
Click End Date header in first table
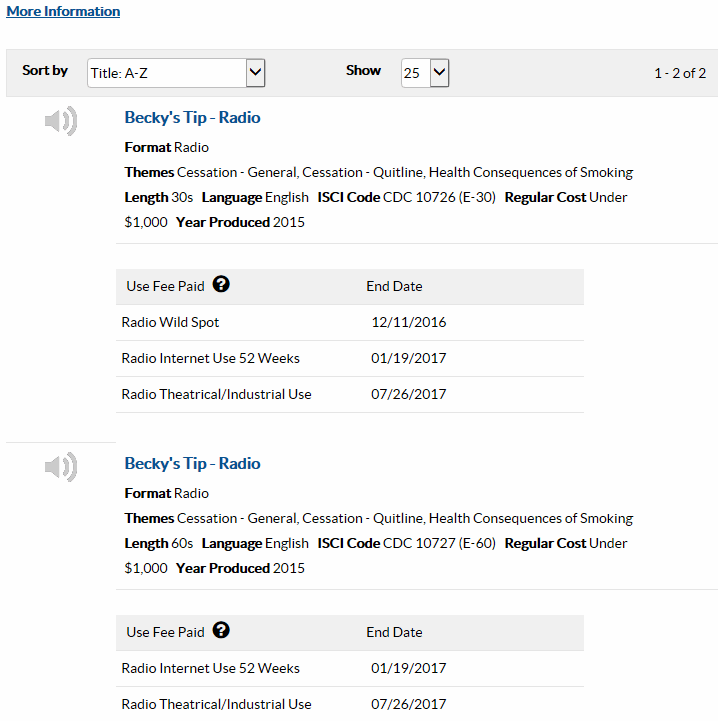point(394,287)
